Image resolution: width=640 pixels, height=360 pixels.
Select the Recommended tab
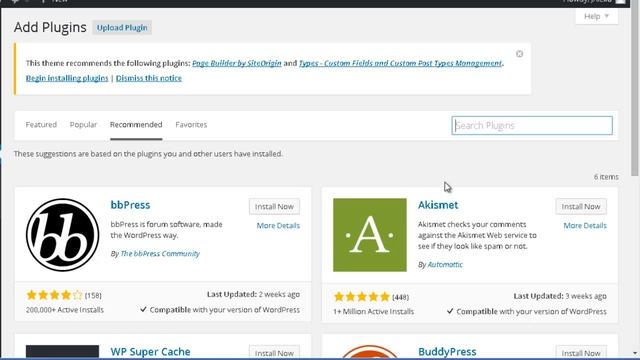136,124
